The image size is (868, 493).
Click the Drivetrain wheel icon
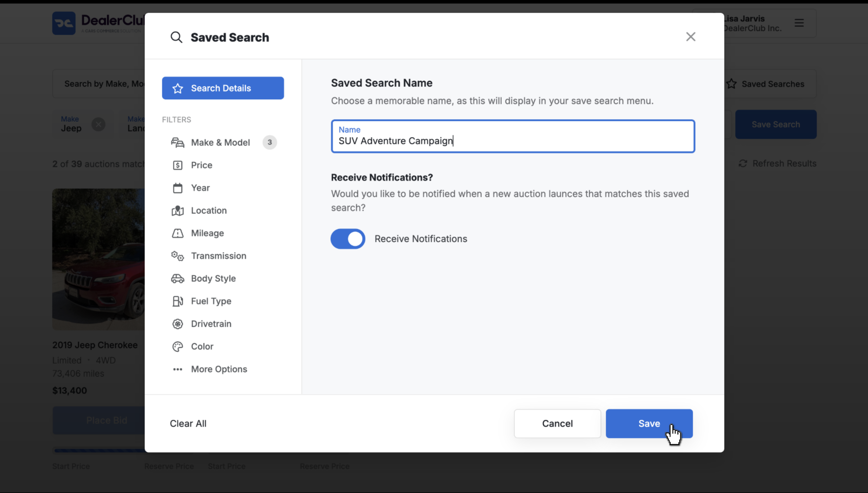coord(178,324)
